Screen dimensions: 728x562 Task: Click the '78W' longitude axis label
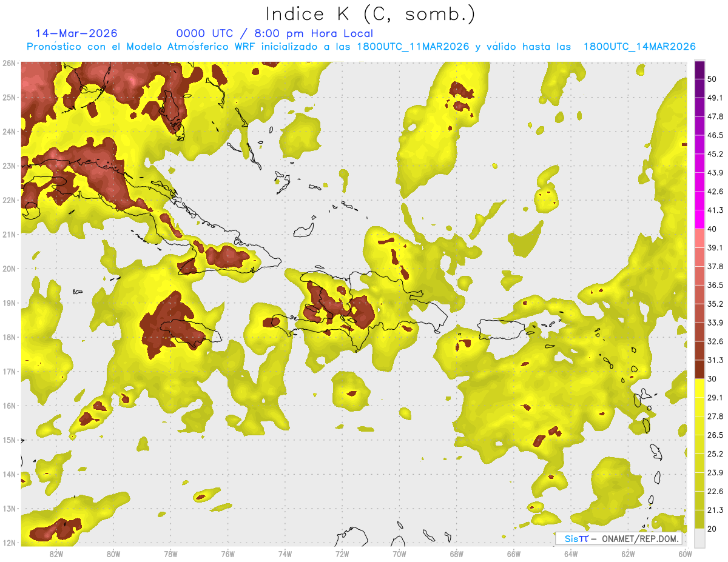[x=170, y=554]
